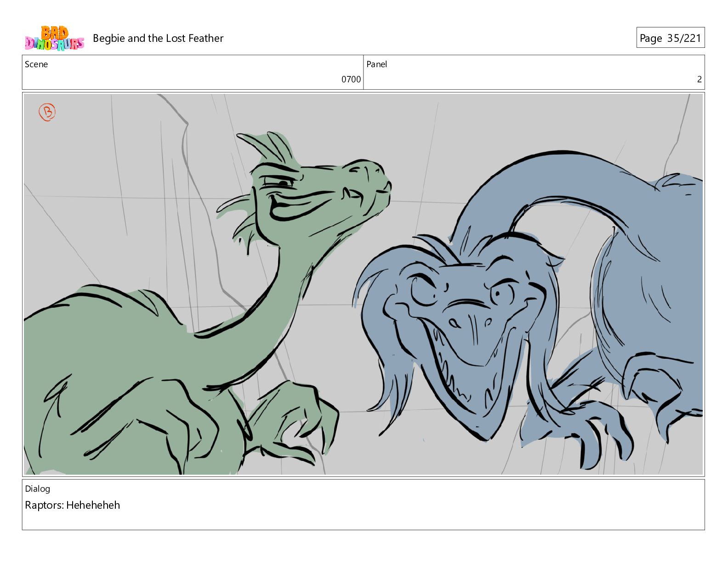Click the Panel field label
This screenshot has width=728, height=563.
(x=376, y=64)
